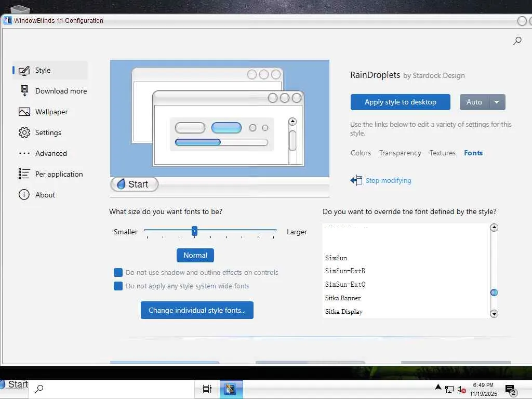The width and height of the screenshot is (532, 399).
Task: Switch to the Colors tab
Action: coord(361,153)
